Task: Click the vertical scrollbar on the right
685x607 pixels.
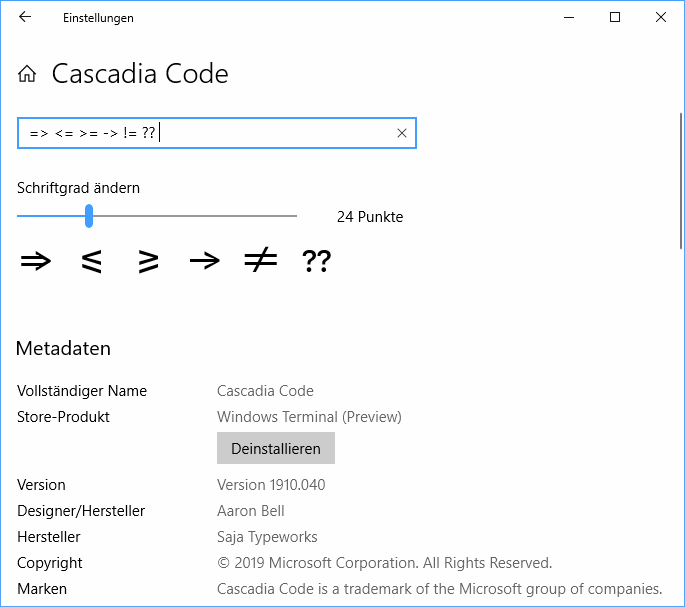Action: (681, 180)
